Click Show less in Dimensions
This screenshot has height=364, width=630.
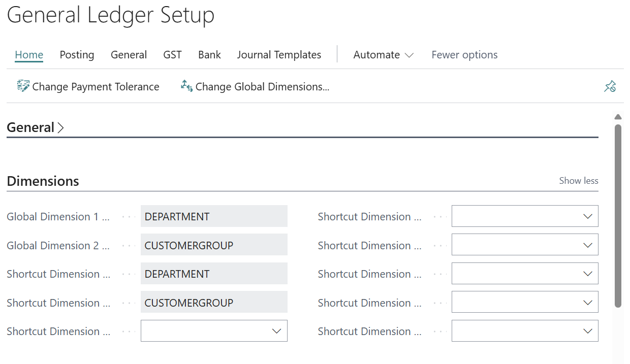pyautogui.click(x=579, y=181)
